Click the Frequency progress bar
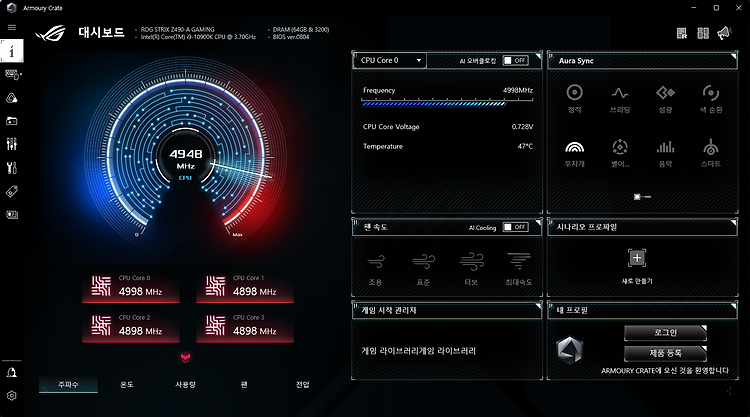 [x=447, y=102]
